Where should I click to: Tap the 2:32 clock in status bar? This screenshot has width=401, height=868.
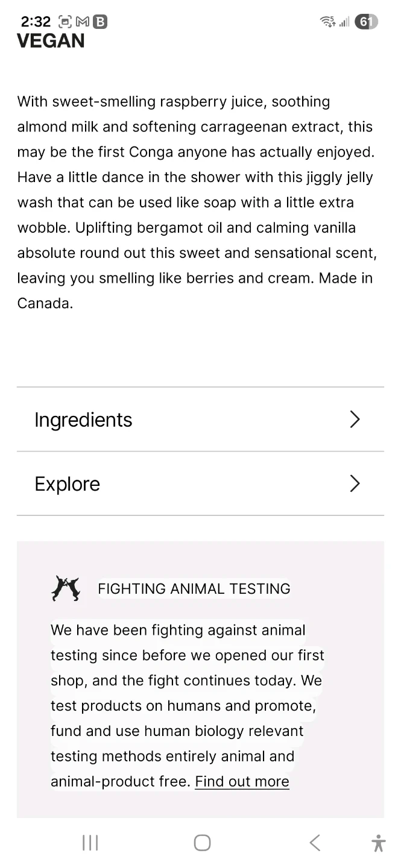tap(36, 22)
